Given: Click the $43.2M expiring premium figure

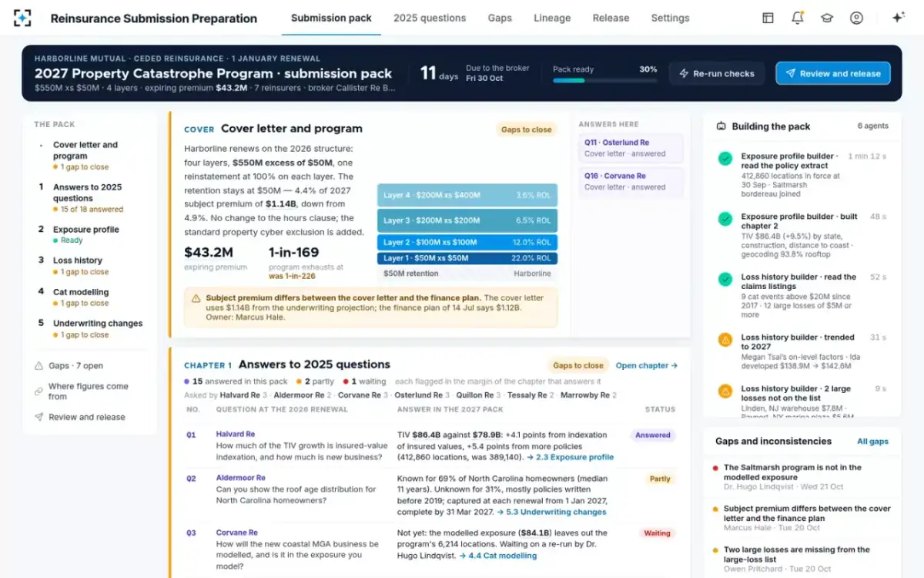Looking at the screenshot, I should 209,252.
